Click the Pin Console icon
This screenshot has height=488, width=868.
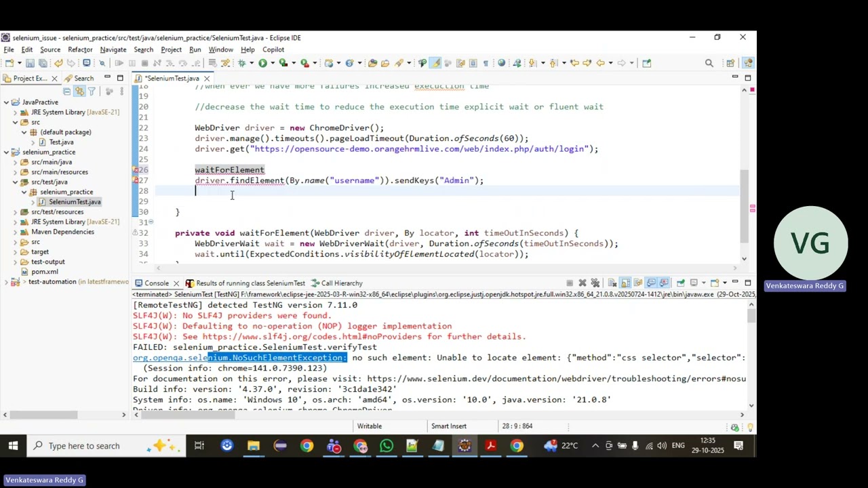click(681, 283)
